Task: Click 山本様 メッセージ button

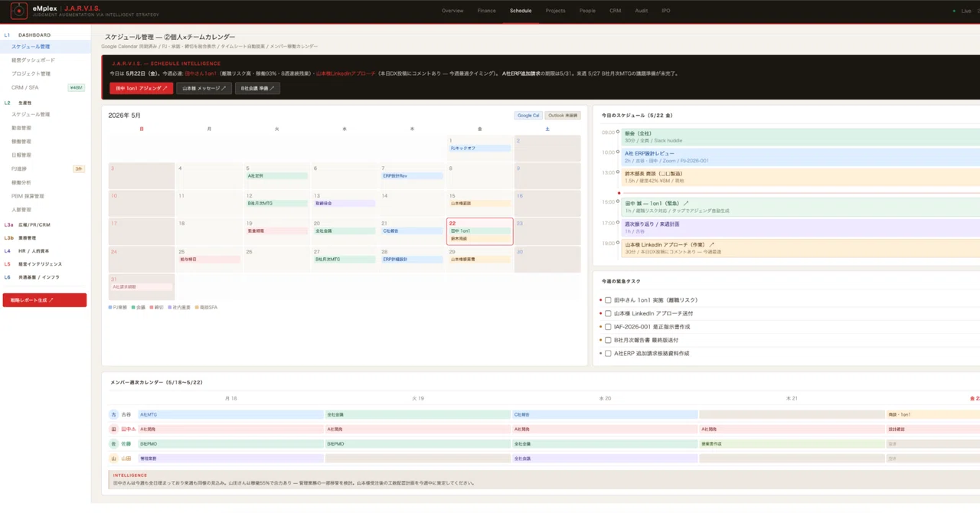Action: coord(204,88)
